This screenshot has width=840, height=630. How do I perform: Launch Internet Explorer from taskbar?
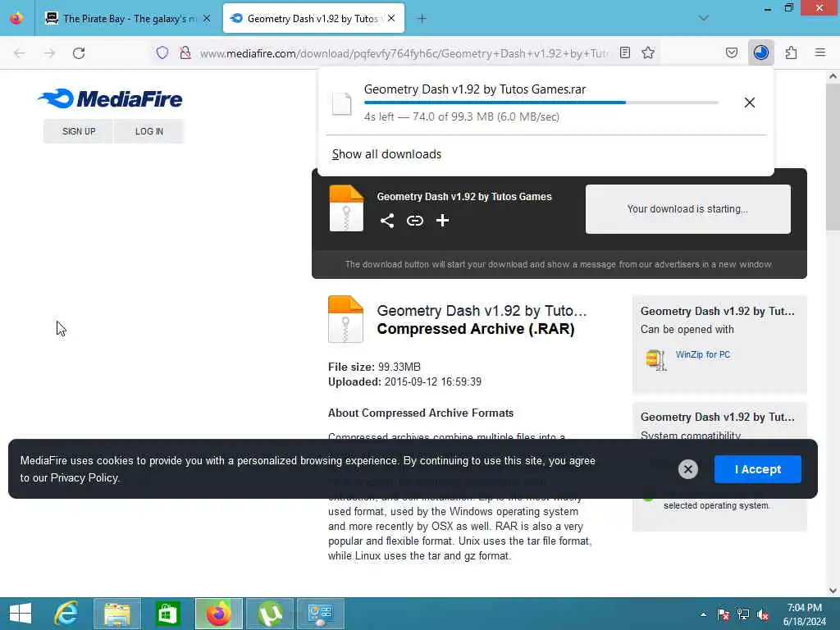tap(66, 614)
